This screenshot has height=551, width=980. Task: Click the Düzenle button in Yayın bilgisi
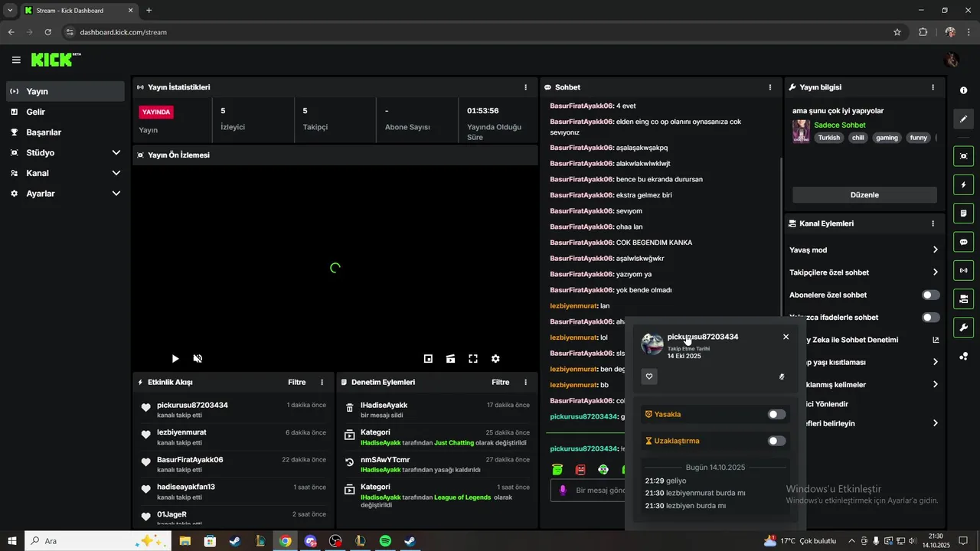(864, 195)
